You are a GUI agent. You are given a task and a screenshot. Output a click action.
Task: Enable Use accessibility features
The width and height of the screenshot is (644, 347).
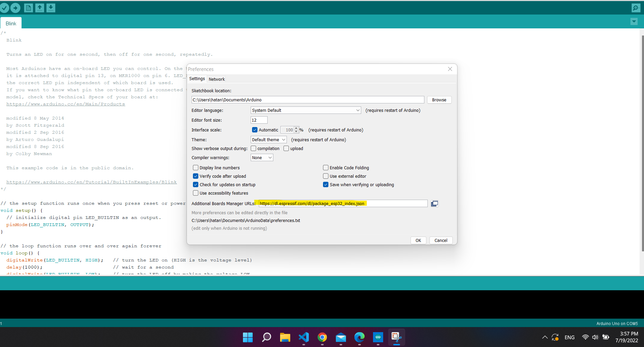[x=196, y=193]
